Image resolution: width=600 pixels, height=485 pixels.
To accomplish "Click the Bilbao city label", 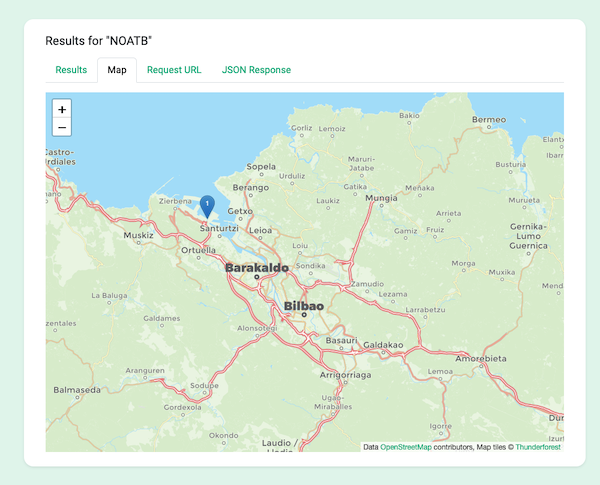I will [304, 306].
